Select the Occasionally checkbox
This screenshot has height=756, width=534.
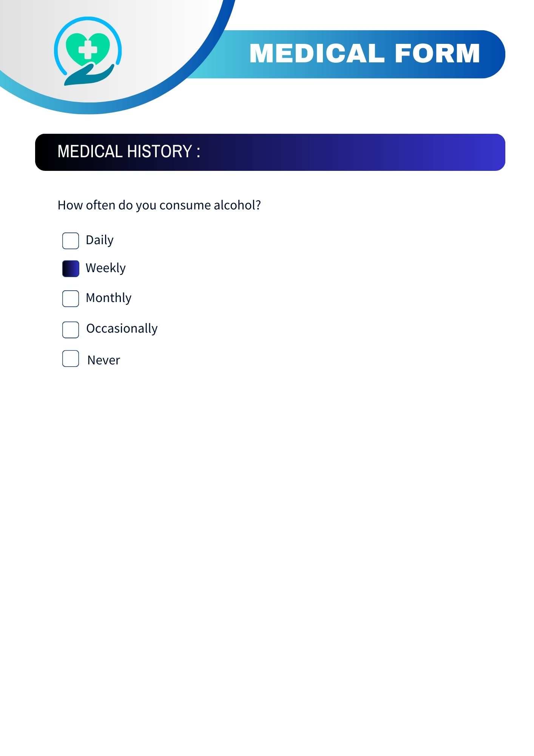71,330
